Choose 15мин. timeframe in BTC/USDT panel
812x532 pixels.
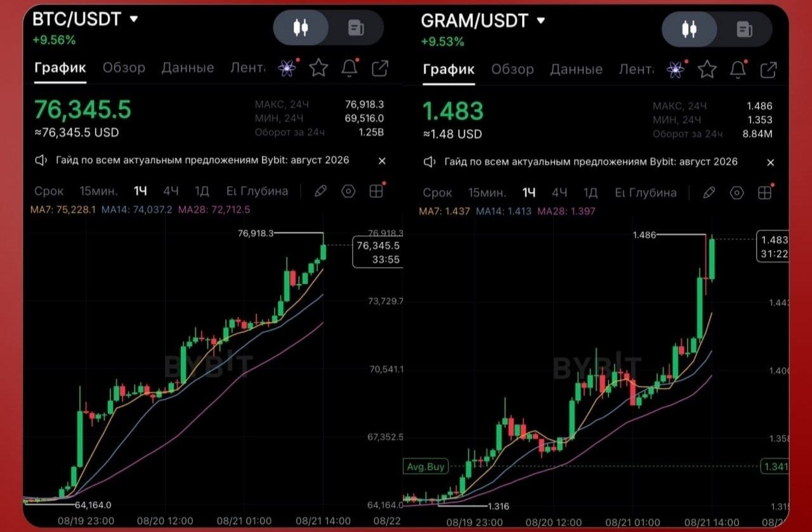98,191
